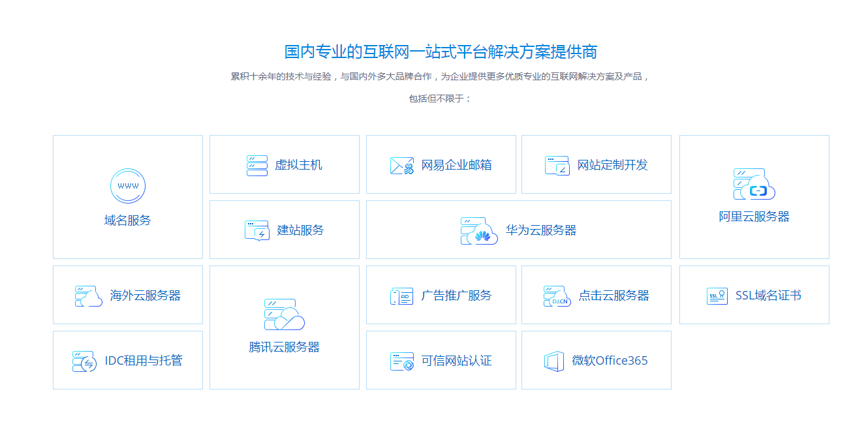Click the server stack icon beside 虚拟主机

(x=257, y=165)
